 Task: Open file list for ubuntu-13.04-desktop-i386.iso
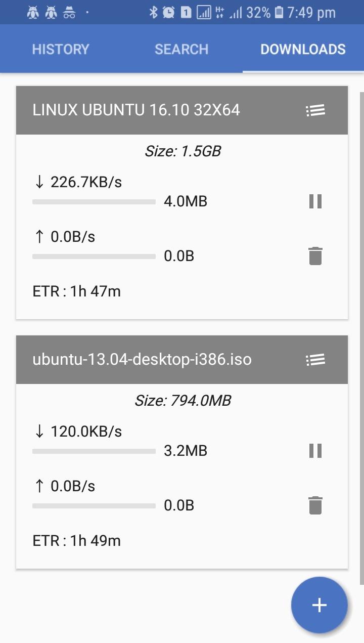(315, 360)
